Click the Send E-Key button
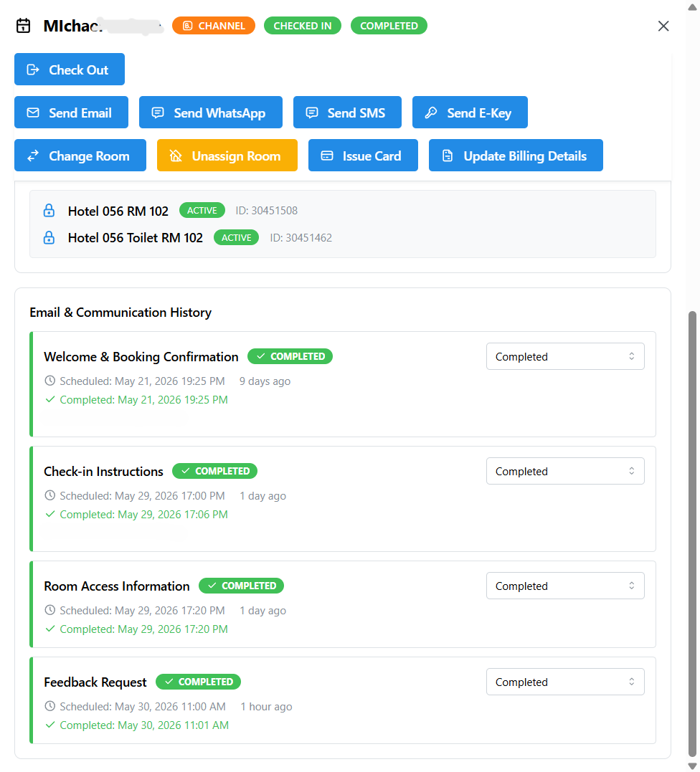 coord(470,113)
